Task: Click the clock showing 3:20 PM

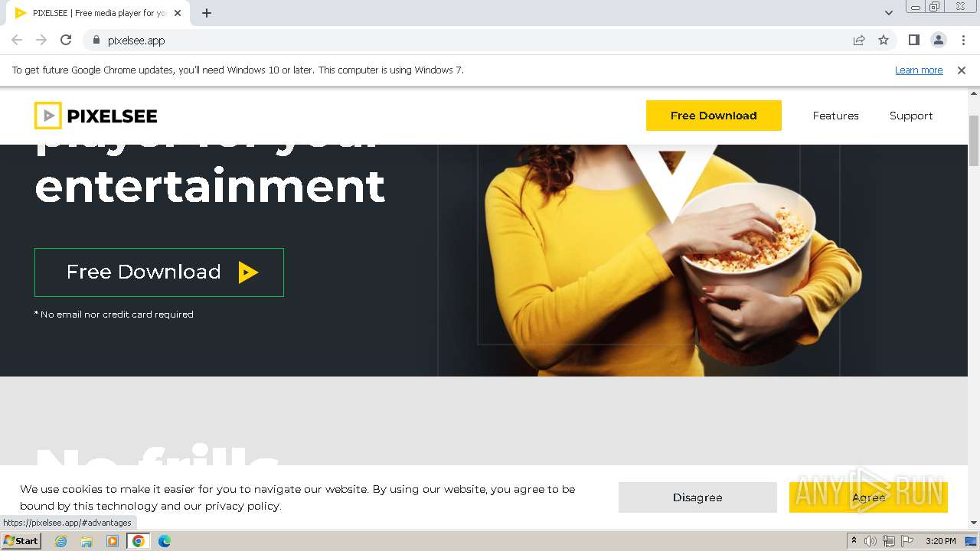Action: click(x=940, y=541)
